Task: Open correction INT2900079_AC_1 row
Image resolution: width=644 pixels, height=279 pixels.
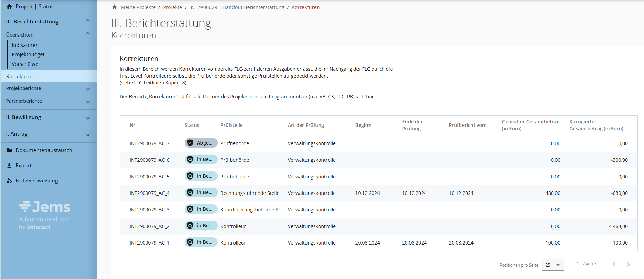Action: coord(149,243)
